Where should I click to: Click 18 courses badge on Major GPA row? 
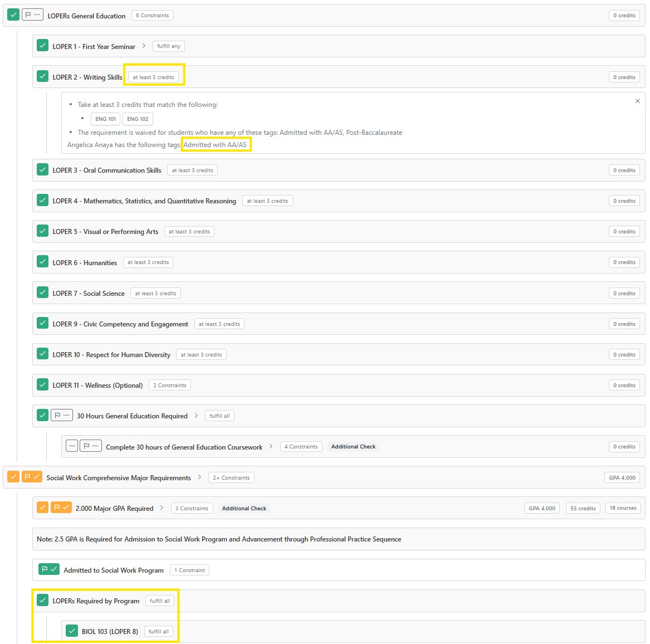[623, 508]
